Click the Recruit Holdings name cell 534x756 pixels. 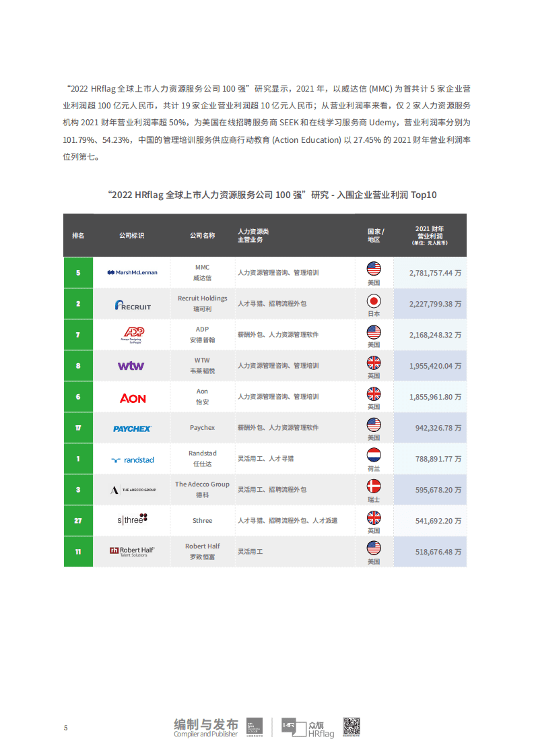pos(203,303)
